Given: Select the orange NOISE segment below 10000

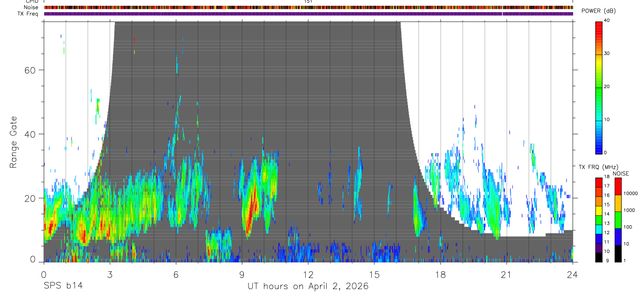Looking at the screenshot, I should coord(618,203).
